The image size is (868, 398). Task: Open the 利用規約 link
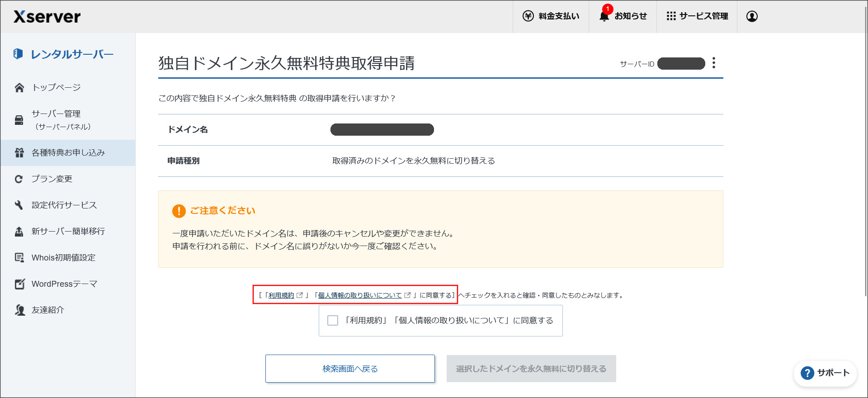click(x=281, y=295)
